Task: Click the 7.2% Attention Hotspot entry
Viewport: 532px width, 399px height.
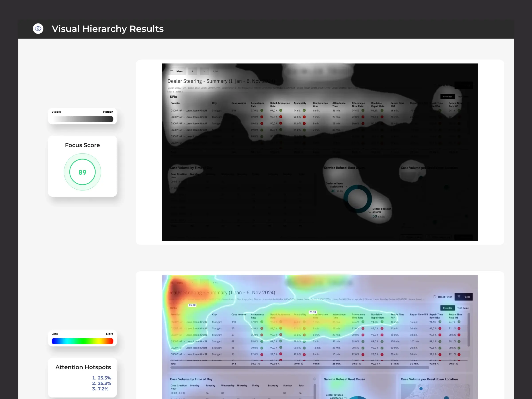Action: tap(100, 389)
